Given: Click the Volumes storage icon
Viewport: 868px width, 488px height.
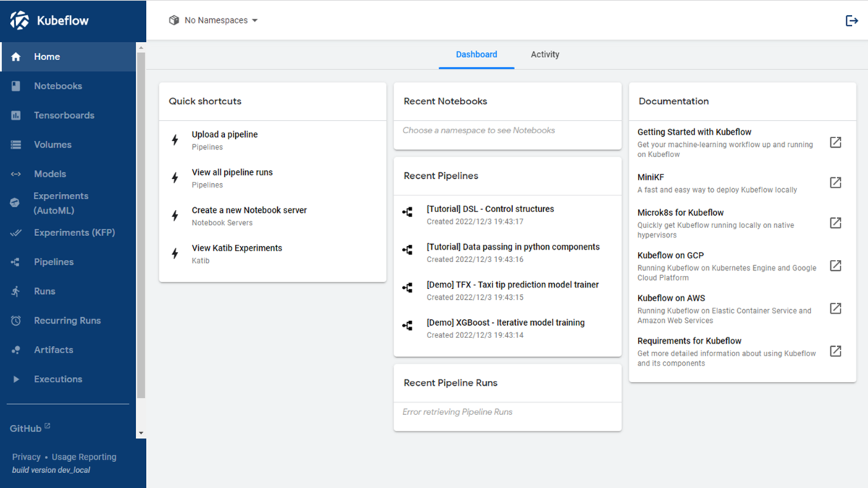Looking at the screenshot, I should (16, 145).
